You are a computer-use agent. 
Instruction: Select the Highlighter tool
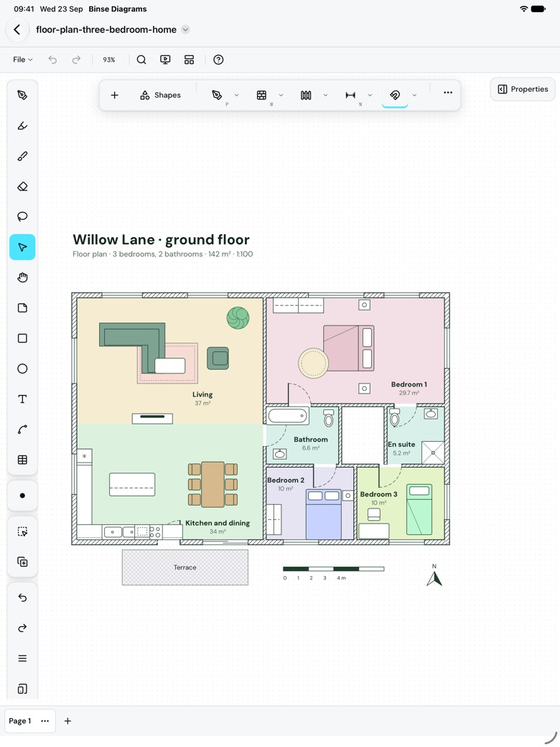click(22, 126)
